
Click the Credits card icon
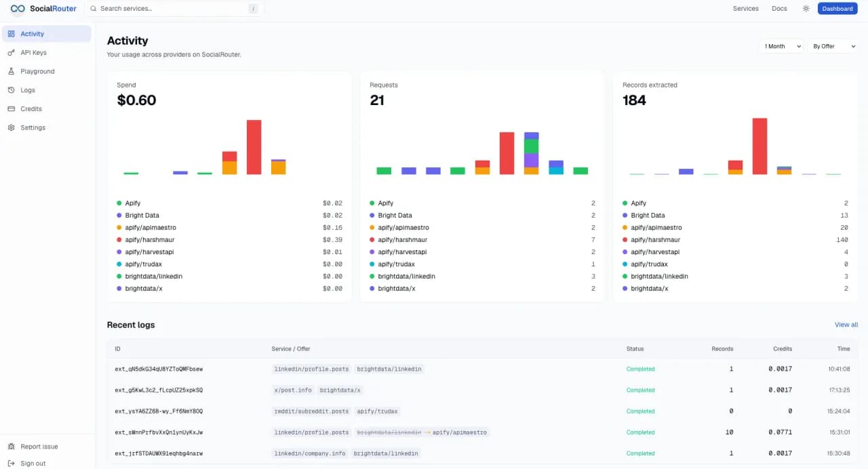(x=11, y=109)
